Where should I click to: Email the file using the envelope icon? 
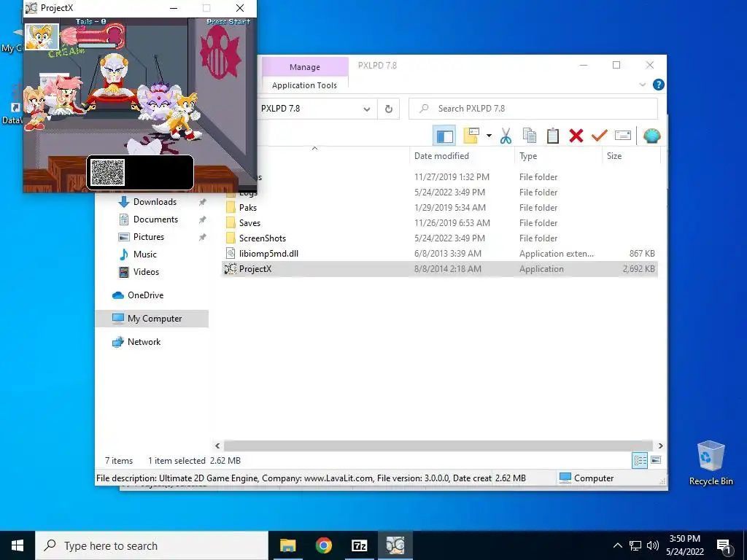coord(623,136)
